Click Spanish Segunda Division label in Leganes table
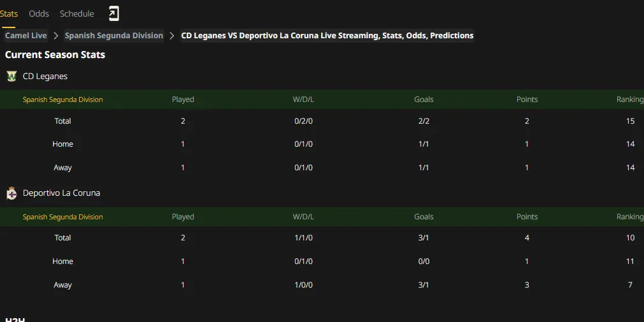 pyautogui.click(x=63, y=99)
